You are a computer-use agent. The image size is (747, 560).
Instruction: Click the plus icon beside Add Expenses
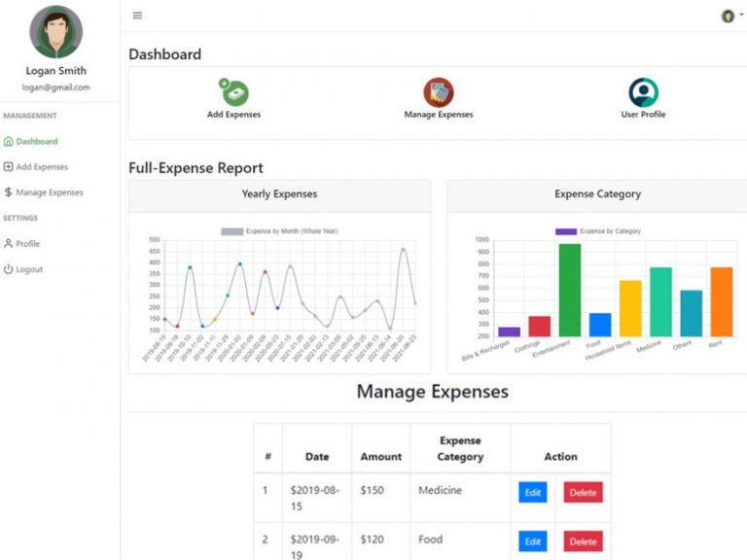click(9, 167)
